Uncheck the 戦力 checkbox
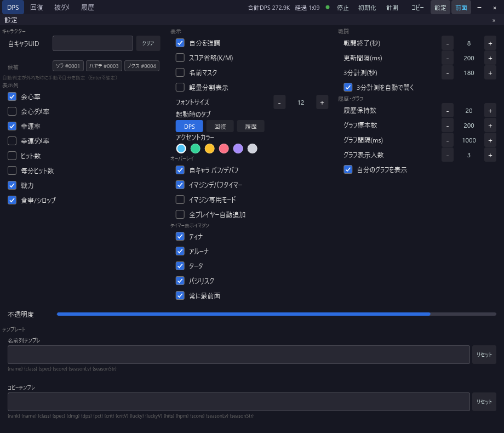Image resolution: width=504 pixels, height=433 pixels. tap(12, 185)
